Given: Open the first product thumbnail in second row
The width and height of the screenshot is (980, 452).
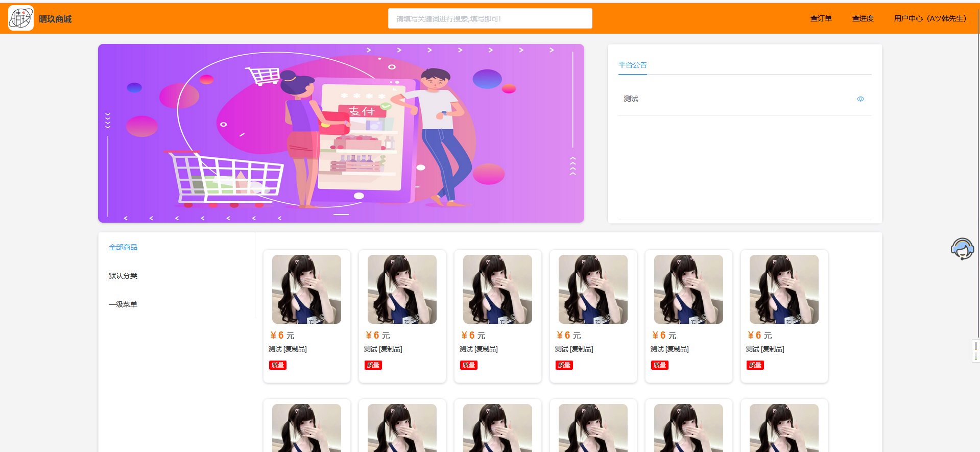Looking at the screenshot, I should pyautogui.click(x=306, y=428).
